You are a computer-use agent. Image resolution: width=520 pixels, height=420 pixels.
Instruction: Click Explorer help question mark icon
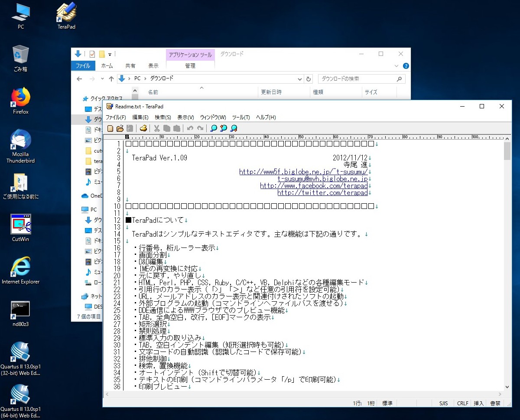pos(406,66)
